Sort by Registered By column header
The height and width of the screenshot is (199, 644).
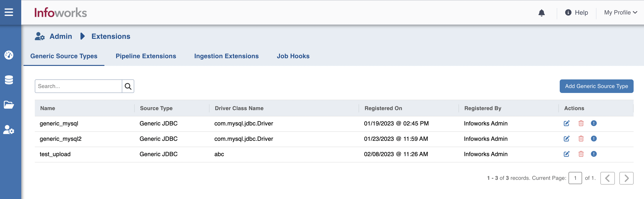tap(482, 108)
